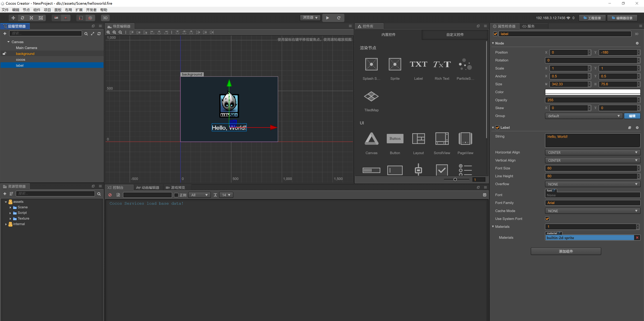Open the Overflow dropdown
Image resolution: width=644 pixels, height=321 pixels.
click(x=592, y=184)
